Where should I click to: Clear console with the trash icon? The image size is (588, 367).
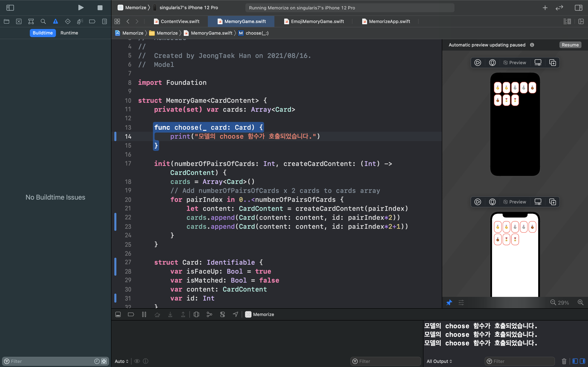tap(564, 361)
